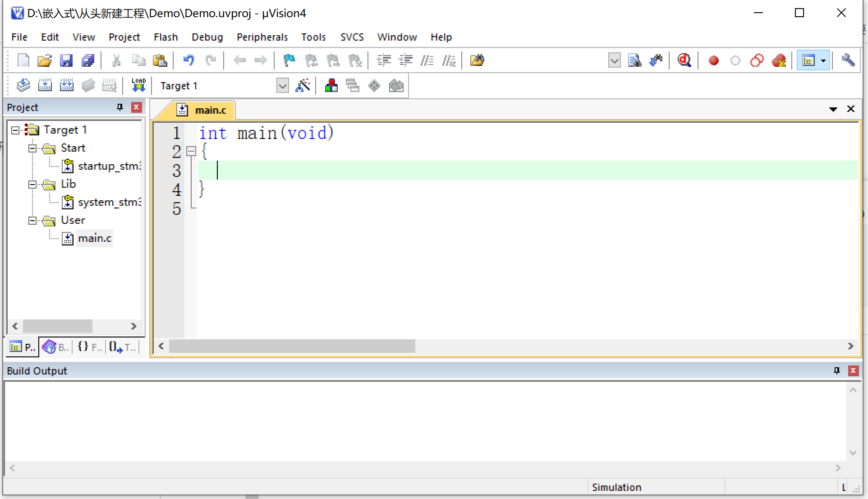Click the editor's horizontal scrollbar thumb
This screenshot has height=499, width=868.
[x=292, y=346]
